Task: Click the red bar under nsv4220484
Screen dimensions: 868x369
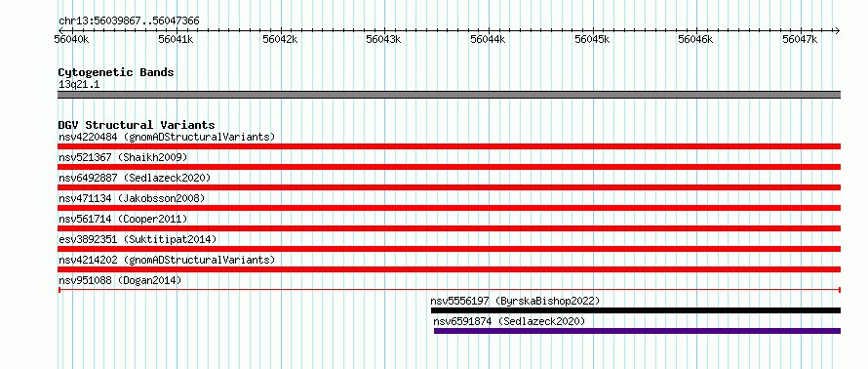Action: click(449, 146)
